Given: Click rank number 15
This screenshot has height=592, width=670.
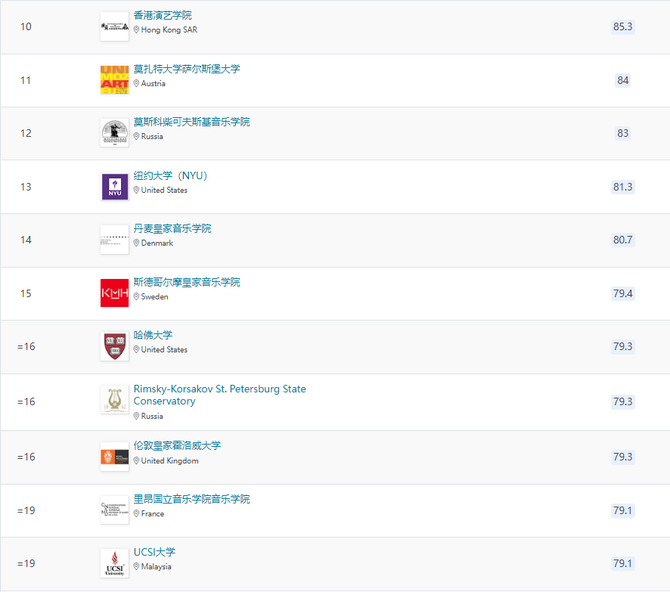Looking at the screenshot, I should tap(26, 293).
